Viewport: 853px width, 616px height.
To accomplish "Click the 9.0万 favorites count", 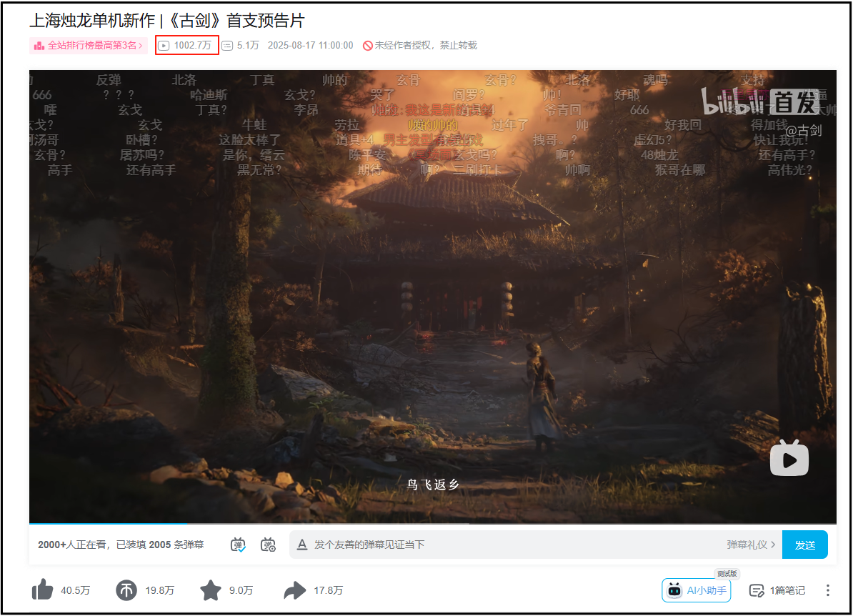I will pos(241,590).
